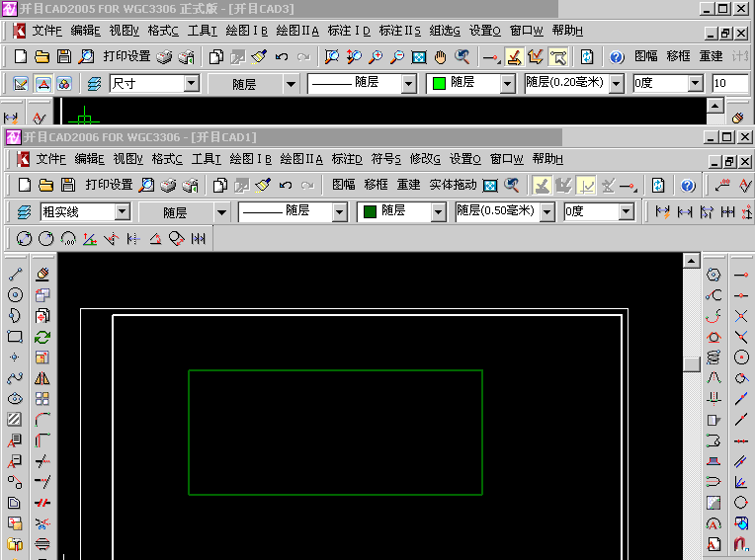Open 修改G menu in CAD2006
This screenshot has width=755, height=560.
[x=425, y=159]
